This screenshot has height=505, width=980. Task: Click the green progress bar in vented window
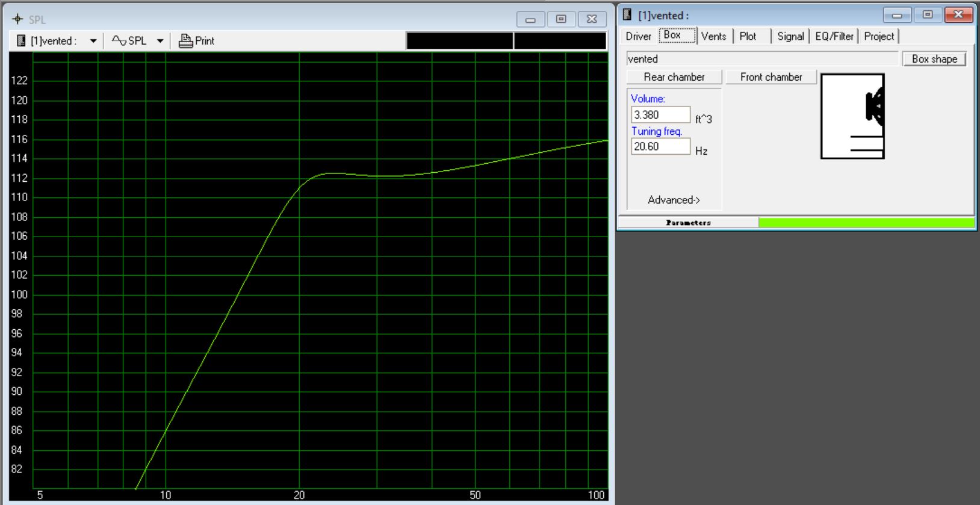(x=866, y=223)
